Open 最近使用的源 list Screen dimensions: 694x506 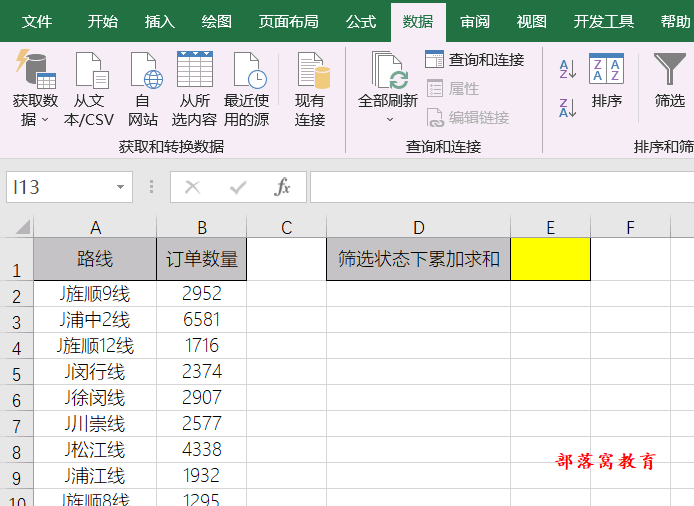247,89
